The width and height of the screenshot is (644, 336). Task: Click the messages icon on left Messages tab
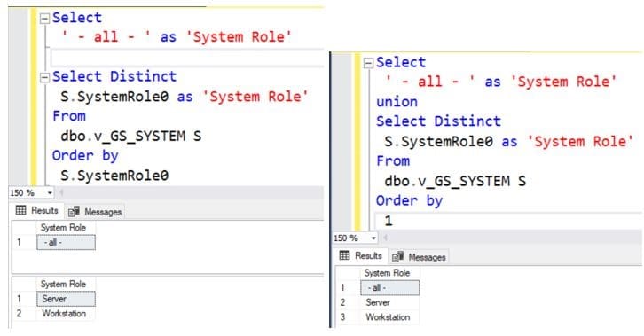click(x=74, y=212)
